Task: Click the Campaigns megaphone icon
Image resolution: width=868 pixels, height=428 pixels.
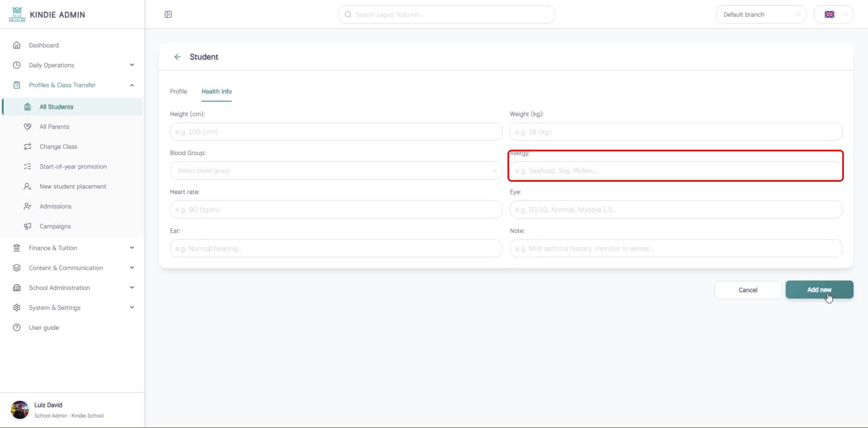Action: coord(28,227)
